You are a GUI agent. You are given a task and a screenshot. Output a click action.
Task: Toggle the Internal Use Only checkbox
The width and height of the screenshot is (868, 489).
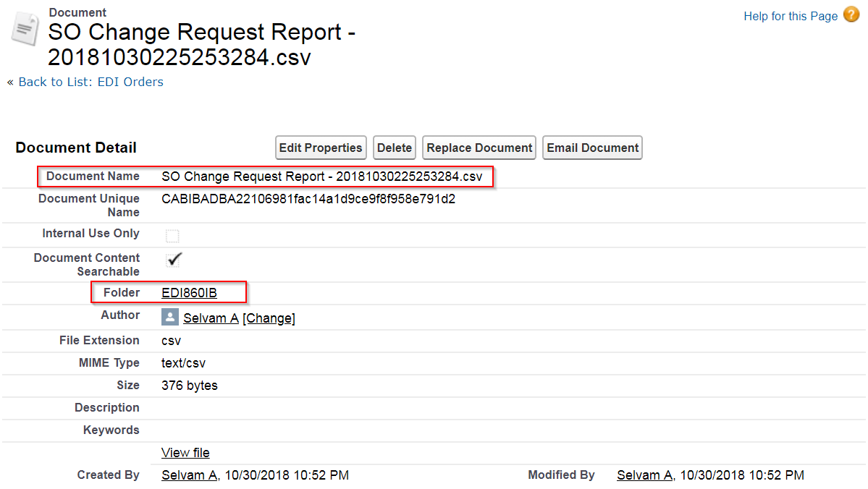pos(172,236)
